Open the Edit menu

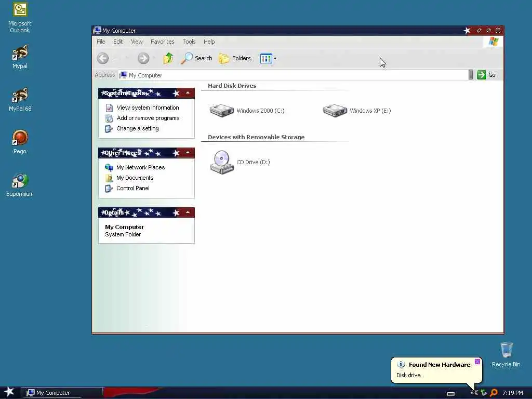(x=118, y=42)
